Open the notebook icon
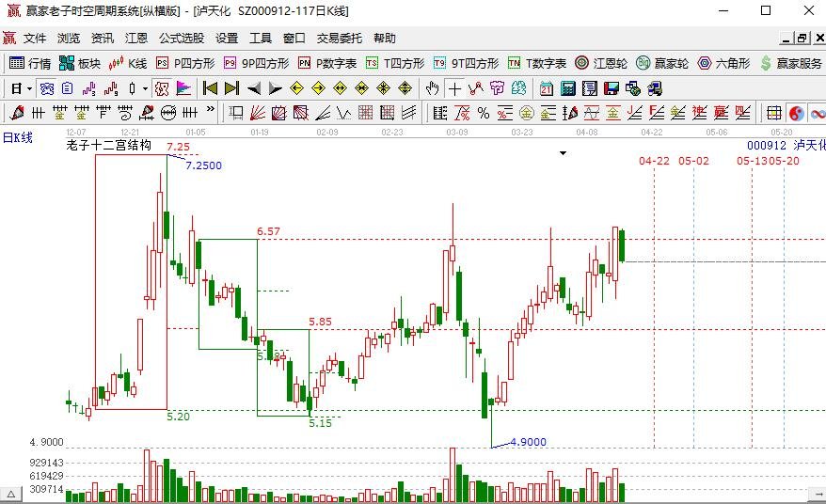The image size is (826, 504). (x=590, y=88)
